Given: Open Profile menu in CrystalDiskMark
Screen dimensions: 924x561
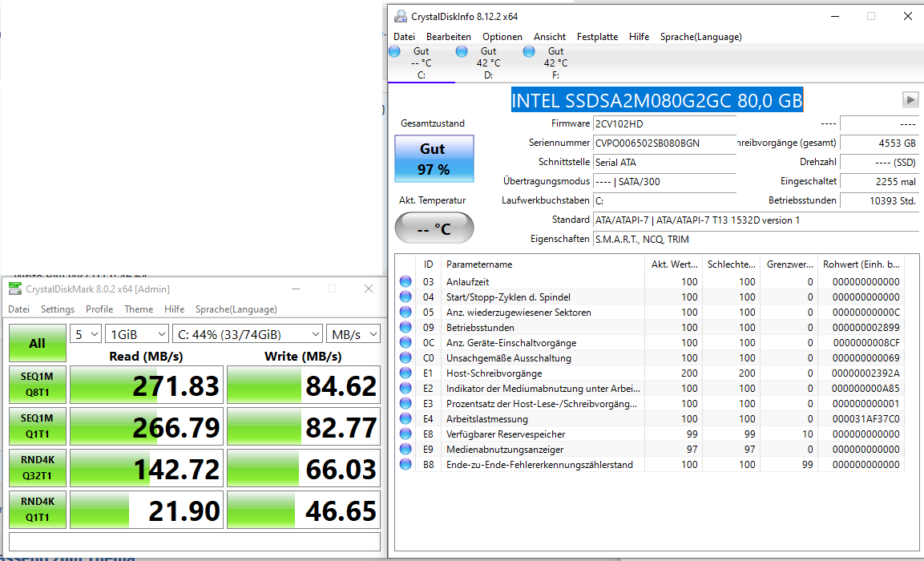Looking at the screenshot, I should 99,309.
